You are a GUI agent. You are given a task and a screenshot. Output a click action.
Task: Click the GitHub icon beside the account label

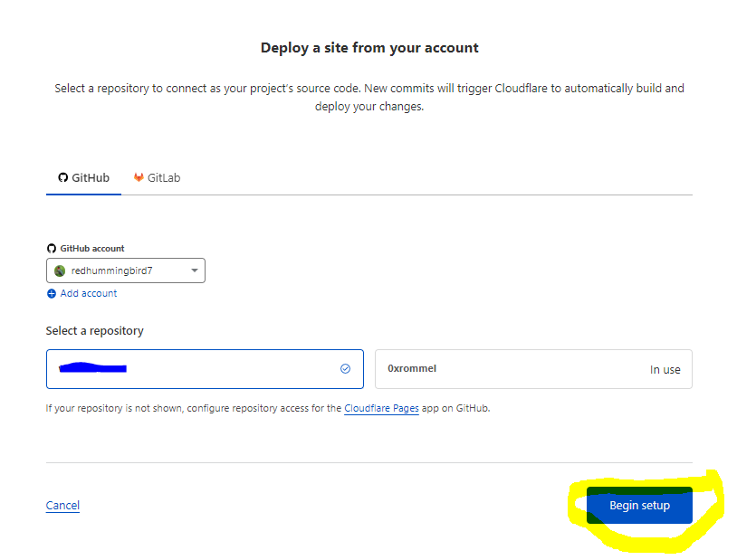point(52,248)
